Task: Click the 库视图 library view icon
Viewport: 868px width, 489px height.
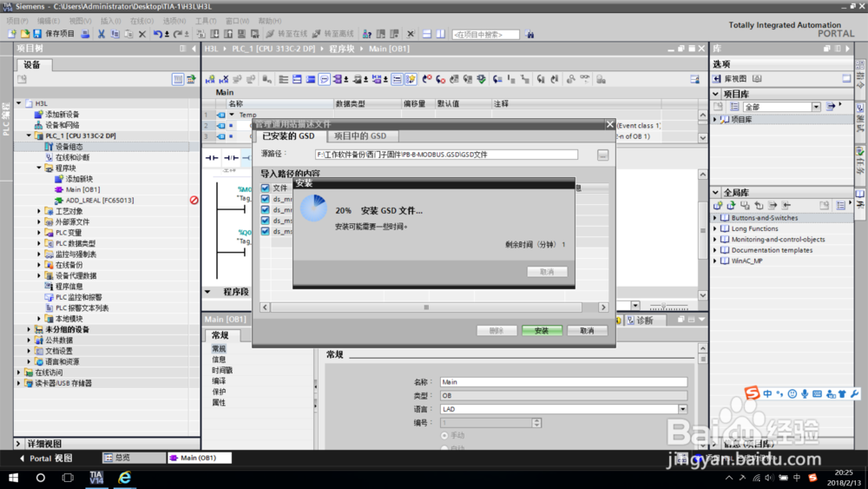Action: [x=717, y=79]
